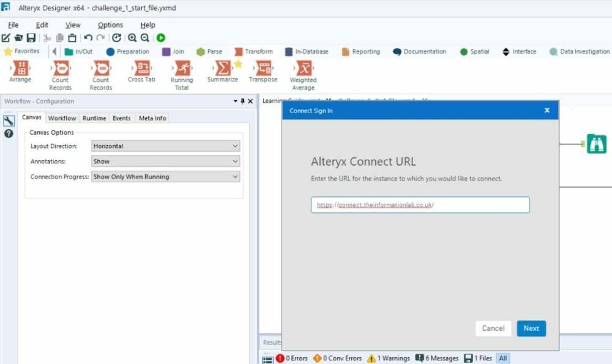Open the Favorites tool category
The height and width of the screenshot is (364, 612).
[x=21, y=51]
